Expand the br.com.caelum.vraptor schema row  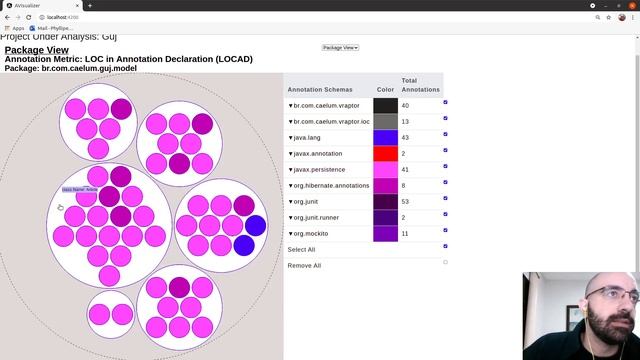[291, 106]
